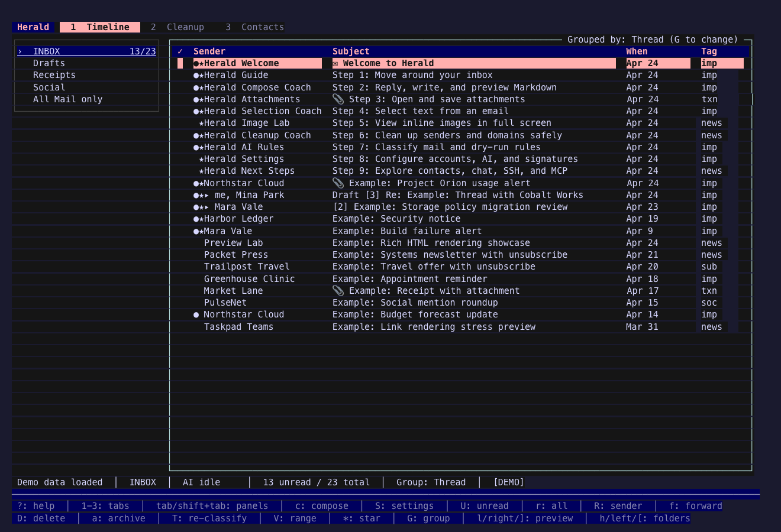
Task: Click the [DEMO] status bar indicator
Action: (509, 482)
